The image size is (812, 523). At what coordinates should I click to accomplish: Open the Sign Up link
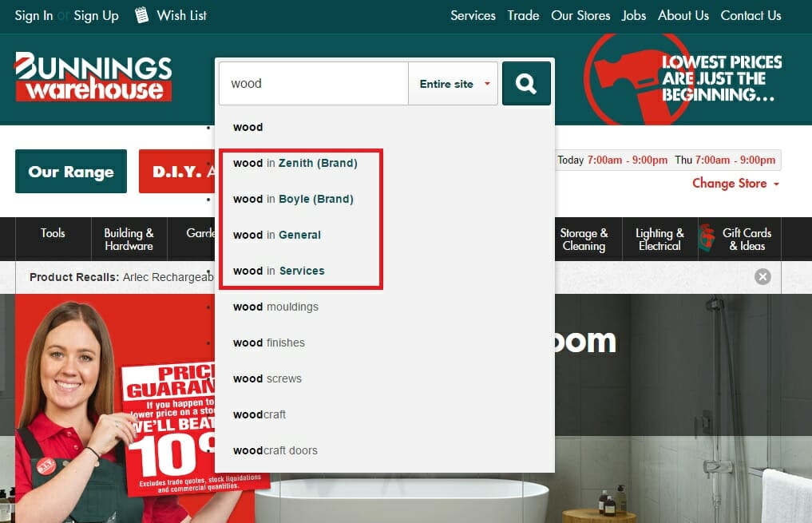point(97,15)
